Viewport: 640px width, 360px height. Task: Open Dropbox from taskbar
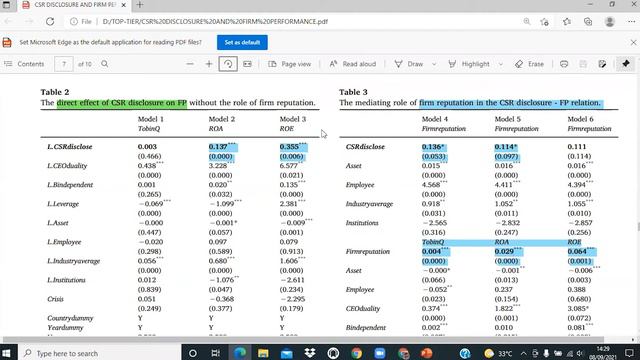pyautogui.click(x=310, y=353)
